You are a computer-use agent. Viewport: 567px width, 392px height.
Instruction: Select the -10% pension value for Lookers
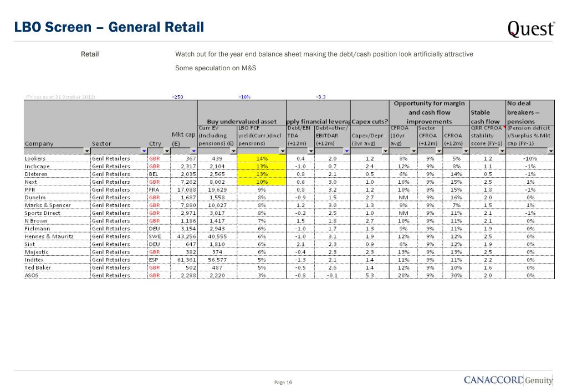(x=530, y=158)
